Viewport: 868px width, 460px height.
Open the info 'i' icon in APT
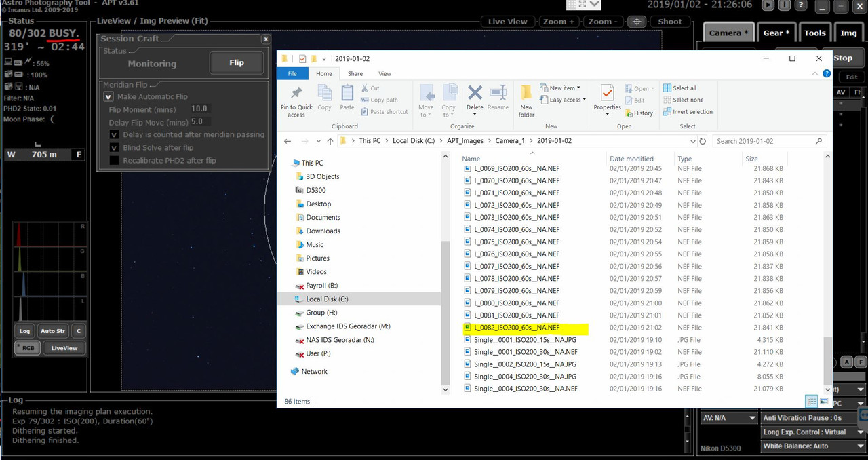point(786,5)
